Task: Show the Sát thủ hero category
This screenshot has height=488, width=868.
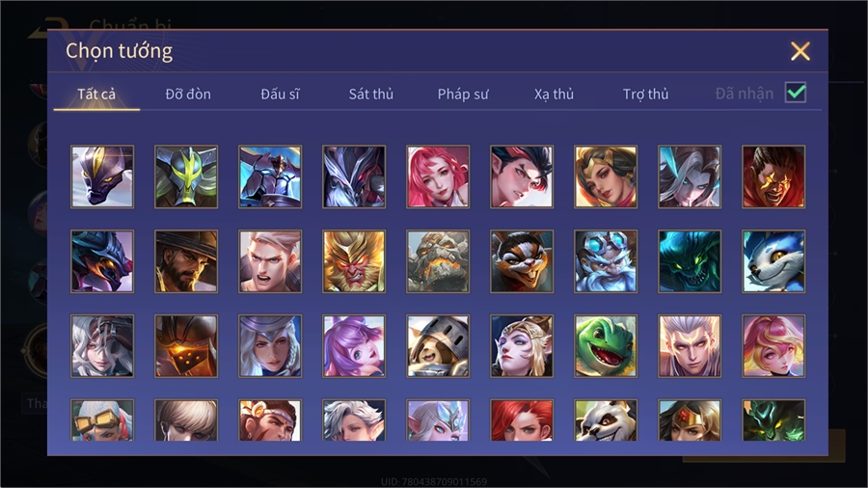Action: pyautogui.click(x=371, y=95)
